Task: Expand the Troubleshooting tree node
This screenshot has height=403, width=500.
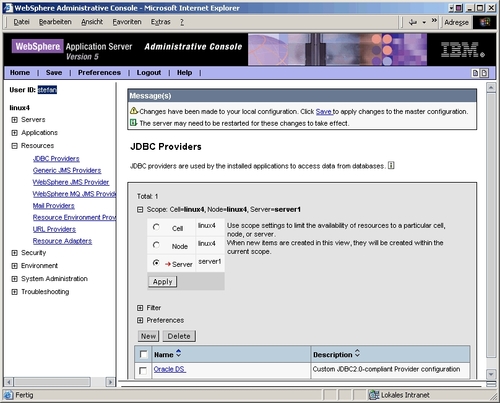Action: (14, 292)
